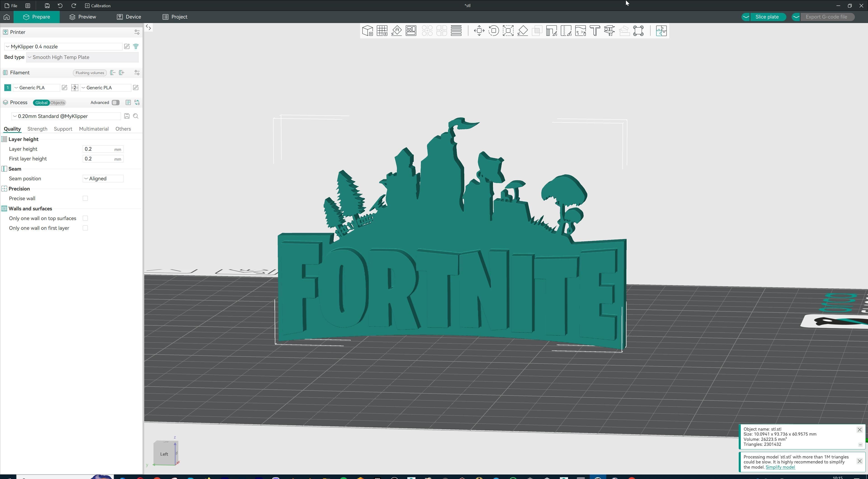Open filament 2 Generic PLA dropdown
868x479 pixels.
(x=106, y=88)
